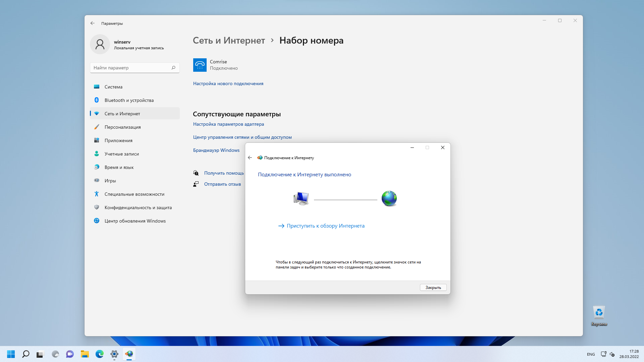Screen dimensions: 644x362
Task: Click the Найти параметр search field
Action: (134, 67)
